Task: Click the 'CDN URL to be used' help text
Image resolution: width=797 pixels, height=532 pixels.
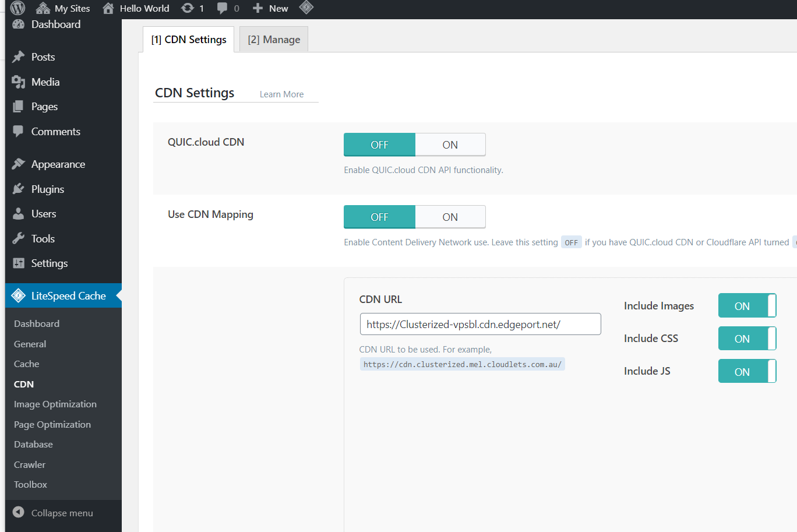Action: (x=425, y=350)
